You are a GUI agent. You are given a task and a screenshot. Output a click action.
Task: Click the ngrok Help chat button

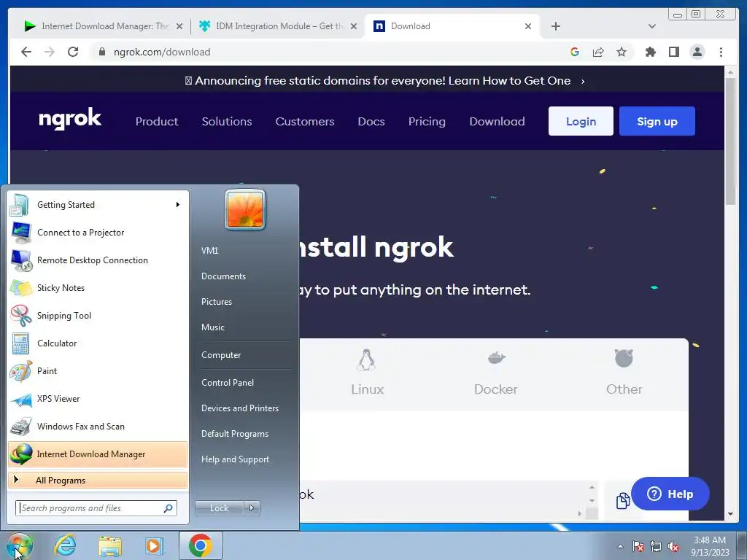(x=670, y=494)
